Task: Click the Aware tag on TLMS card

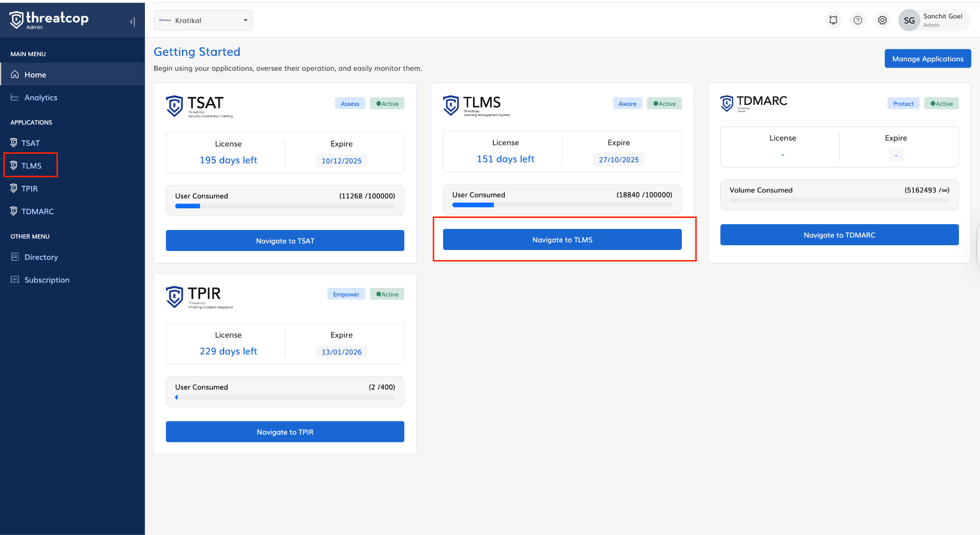Action: point(627,103)
